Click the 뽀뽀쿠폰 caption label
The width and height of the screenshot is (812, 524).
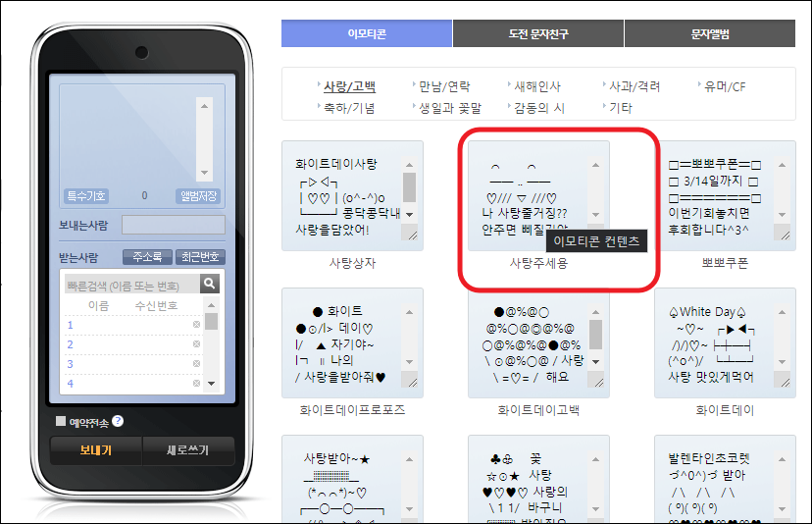coord(725,263)
